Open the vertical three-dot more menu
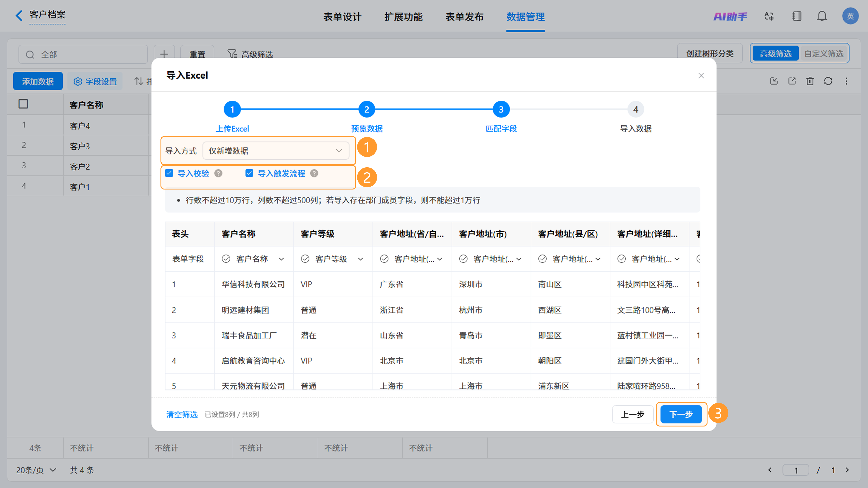 click(x=847, y=81)
